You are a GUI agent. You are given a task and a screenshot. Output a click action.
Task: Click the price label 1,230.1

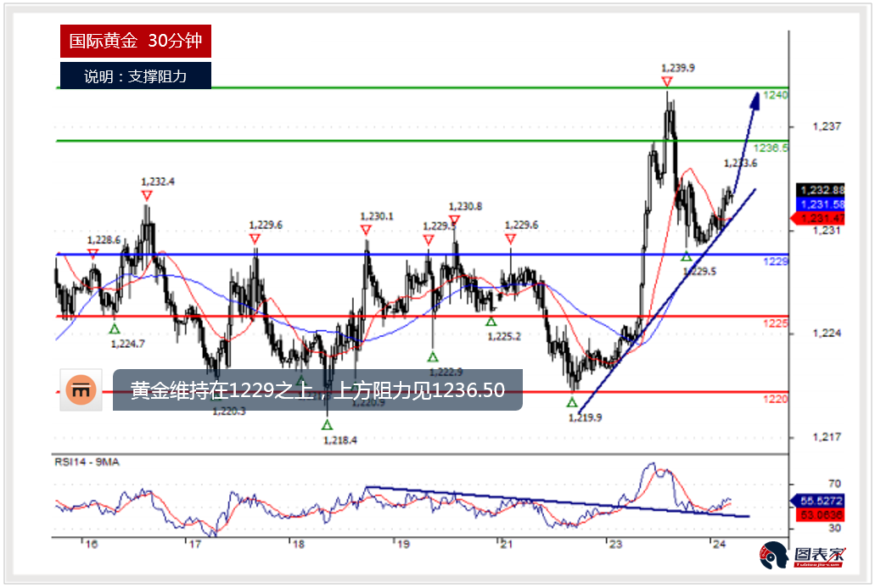[377, 216]
